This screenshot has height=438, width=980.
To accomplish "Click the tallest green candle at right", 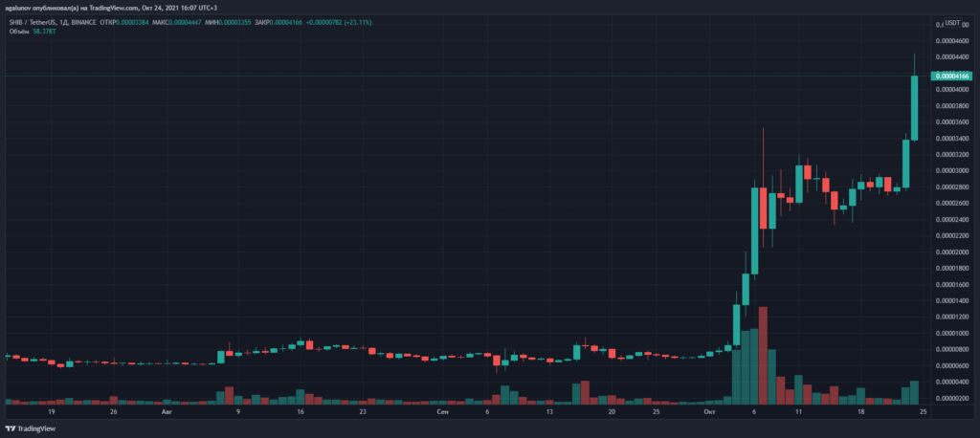I will pyautogui.click(x=914, y=107).
